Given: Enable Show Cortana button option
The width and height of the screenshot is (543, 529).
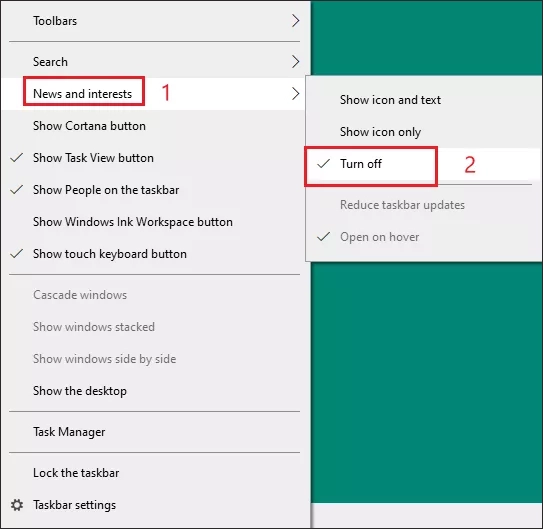Looking at the screenshot, I should pyautogui.click(x=153, y=126).
